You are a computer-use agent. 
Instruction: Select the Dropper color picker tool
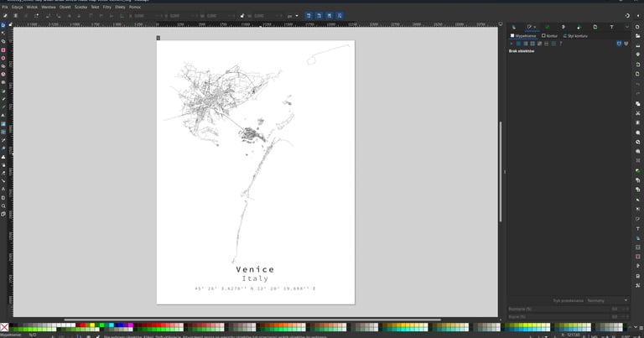(x=3, y=140)
